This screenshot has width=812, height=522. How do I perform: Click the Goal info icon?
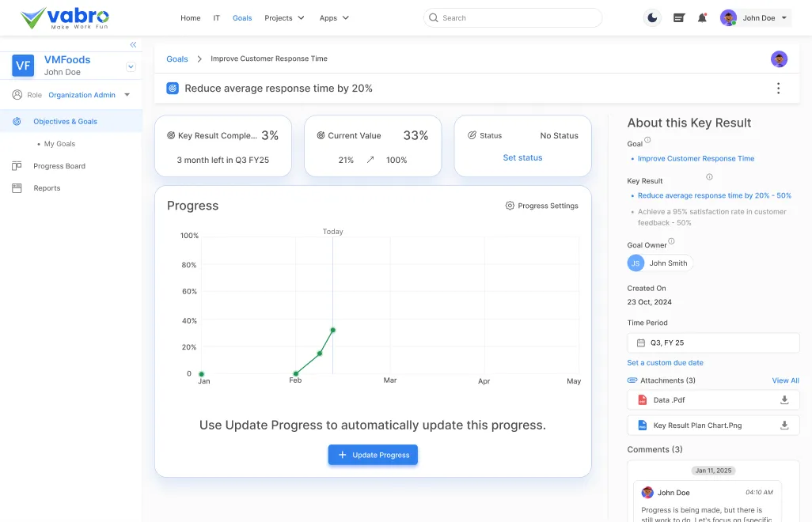pos(647,140)
